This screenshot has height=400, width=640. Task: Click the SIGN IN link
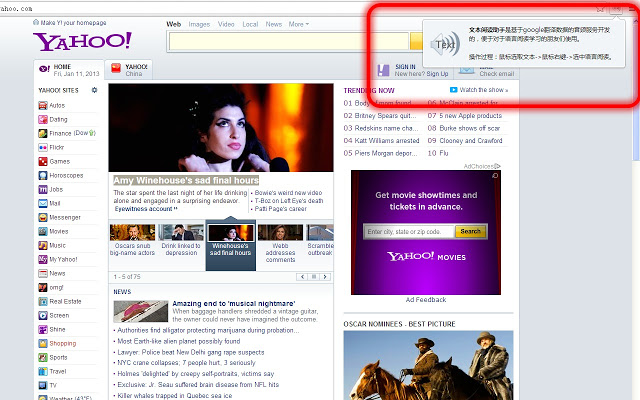click(x=405, y=67)
